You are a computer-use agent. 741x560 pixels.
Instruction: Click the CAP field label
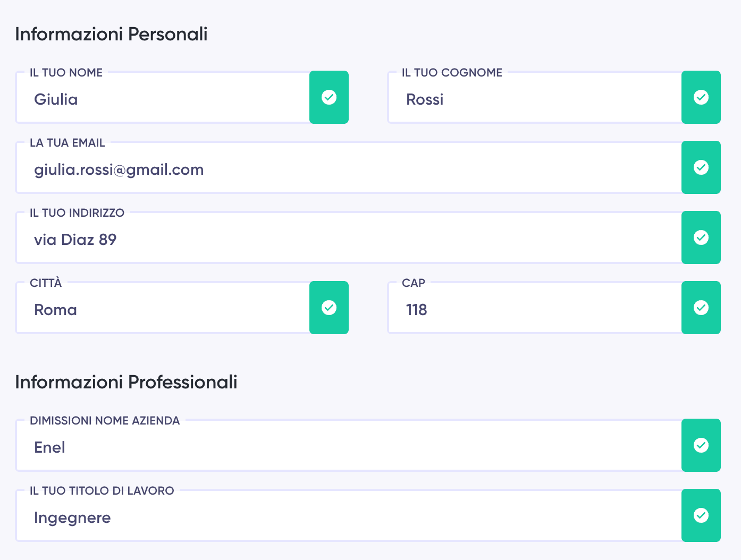coord(414,283)
